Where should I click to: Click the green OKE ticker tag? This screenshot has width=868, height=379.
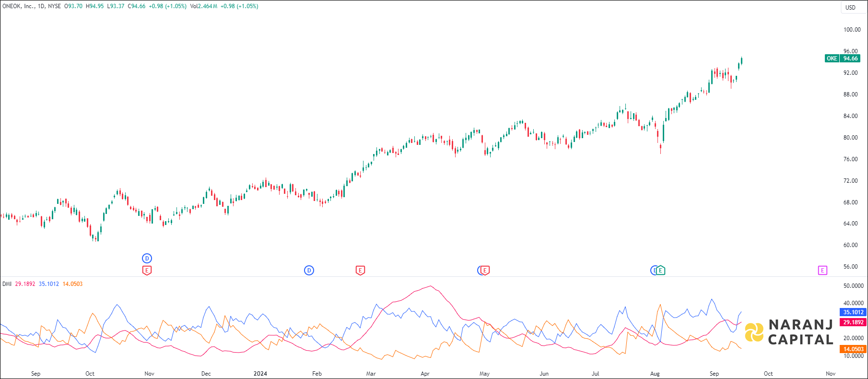pyautogui.click(x=832, y=59)
